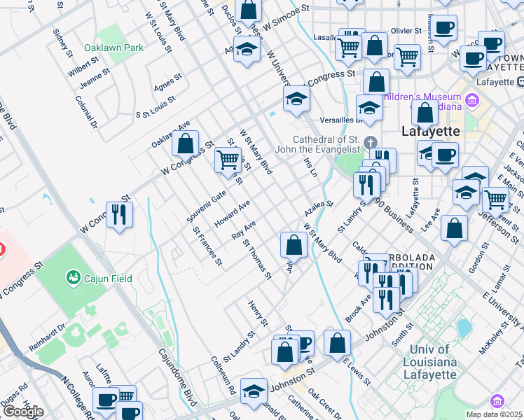
Task: Click the Ray Ave street label
Action: click(244, 230)
